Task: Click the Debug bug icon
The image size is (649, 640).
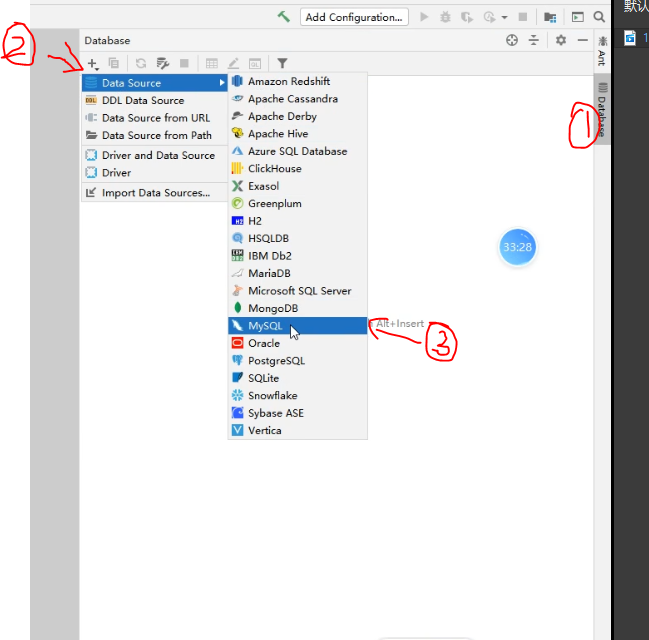Action: click(x=445, y=17)
